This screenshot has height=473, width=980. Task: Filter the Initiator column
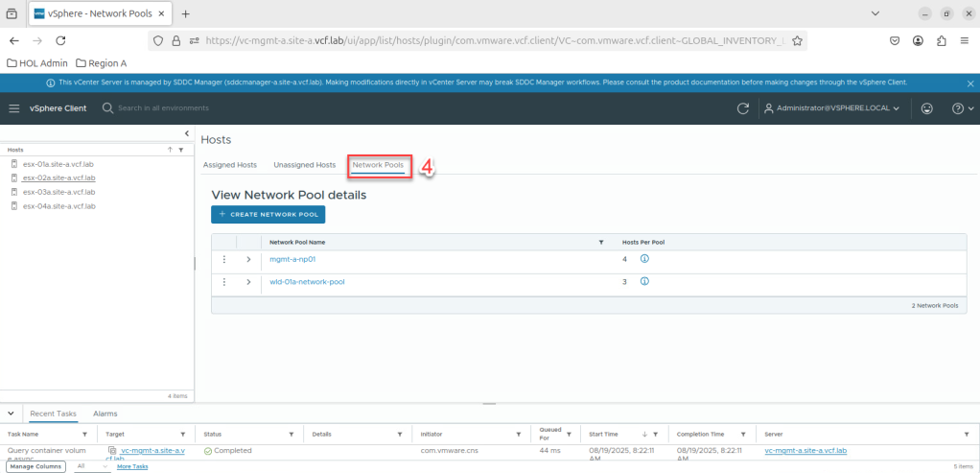518,435
